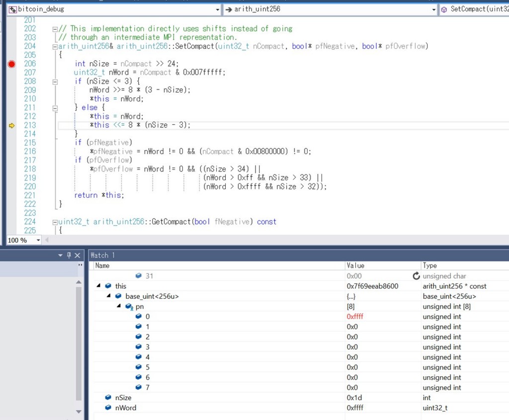Click the left panel vertical scrollbar thumb

[x=79, y=343]
